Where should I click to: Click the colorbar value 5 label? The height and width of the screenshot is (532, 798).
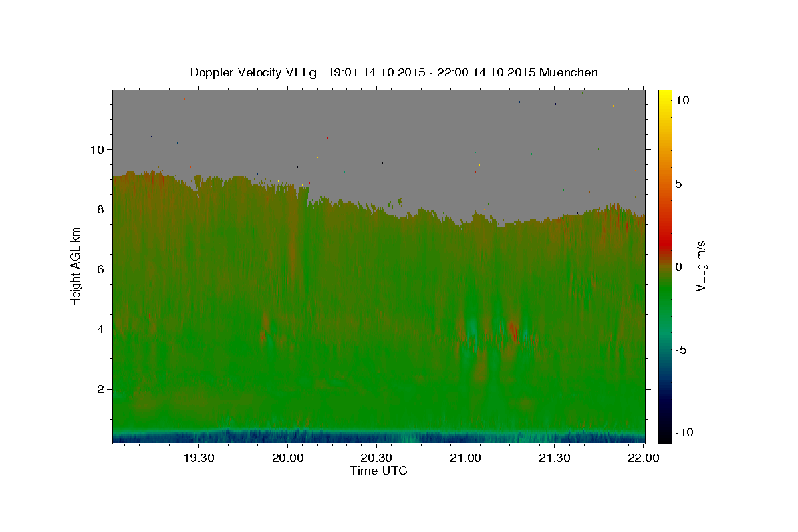pyautogui.click(x=678, y=184)
